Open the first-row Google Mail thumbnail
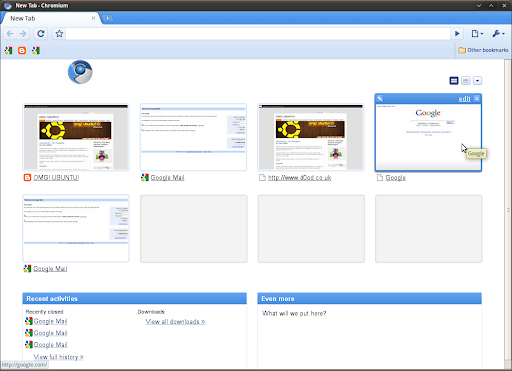The width and height of the screenshot is (512, 371). click(193, 137)
